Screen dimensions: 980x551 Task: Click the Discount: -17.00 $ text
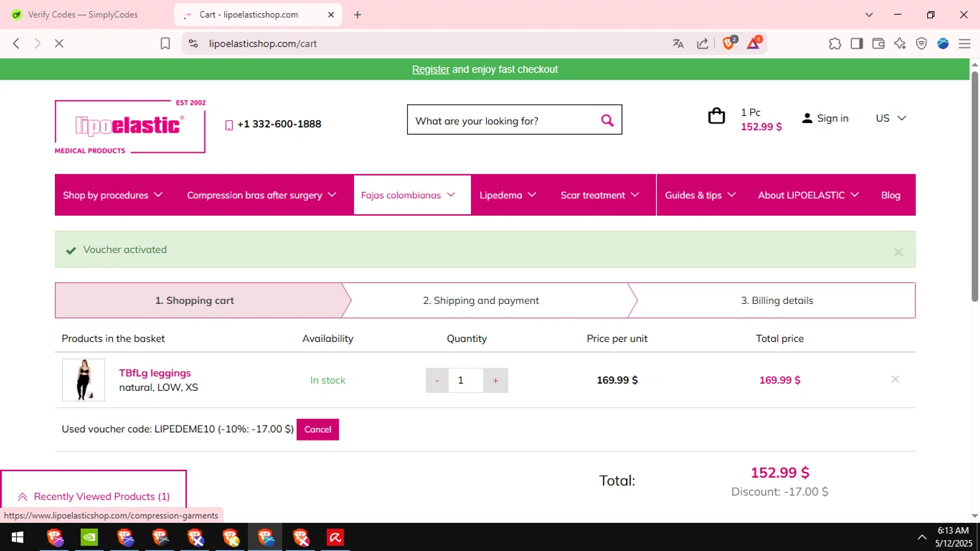click(x=779, y=492)
